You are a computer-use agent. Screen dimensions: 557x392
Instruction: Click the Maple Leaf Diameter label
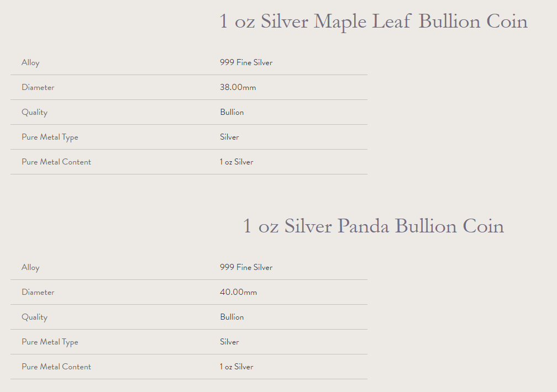coord(38,87)
